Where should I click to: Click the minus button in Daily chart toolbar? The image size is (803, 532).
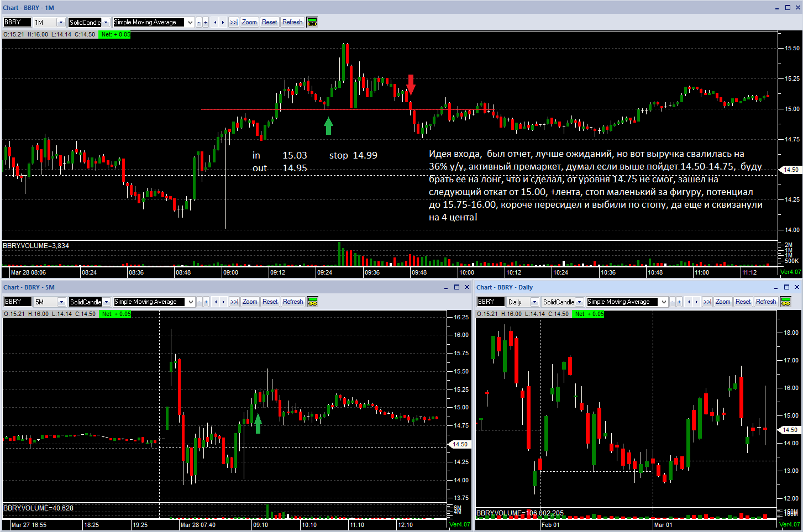point(673,302)
